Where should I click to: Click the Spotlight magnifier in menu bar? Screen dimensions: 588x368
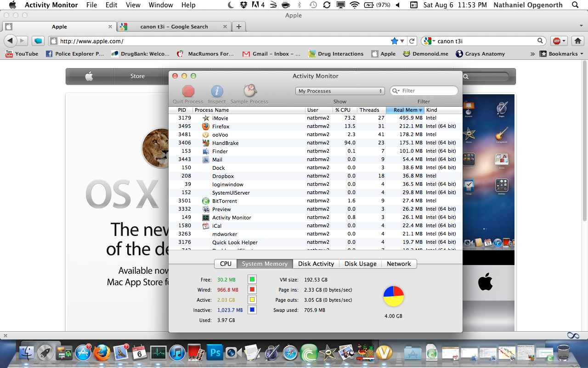pos(575,5)
